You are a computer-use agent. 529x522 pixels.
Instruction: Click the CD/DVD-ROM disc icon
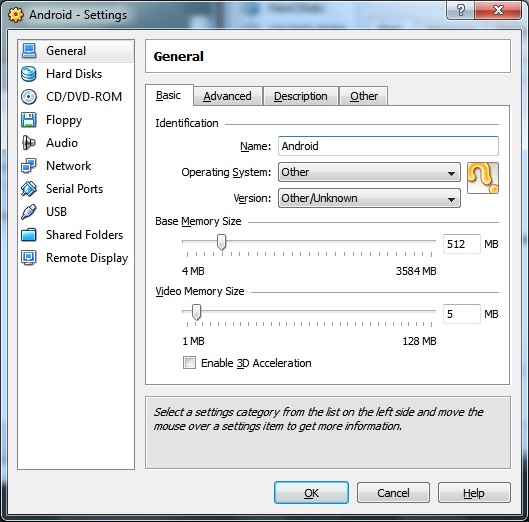[29, 97]
